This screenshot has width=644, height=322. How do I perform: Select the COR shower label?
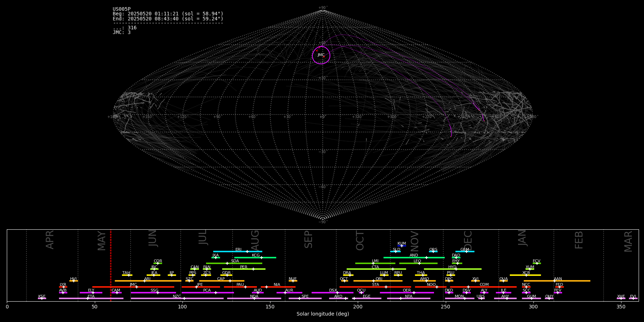click(158, 261)
